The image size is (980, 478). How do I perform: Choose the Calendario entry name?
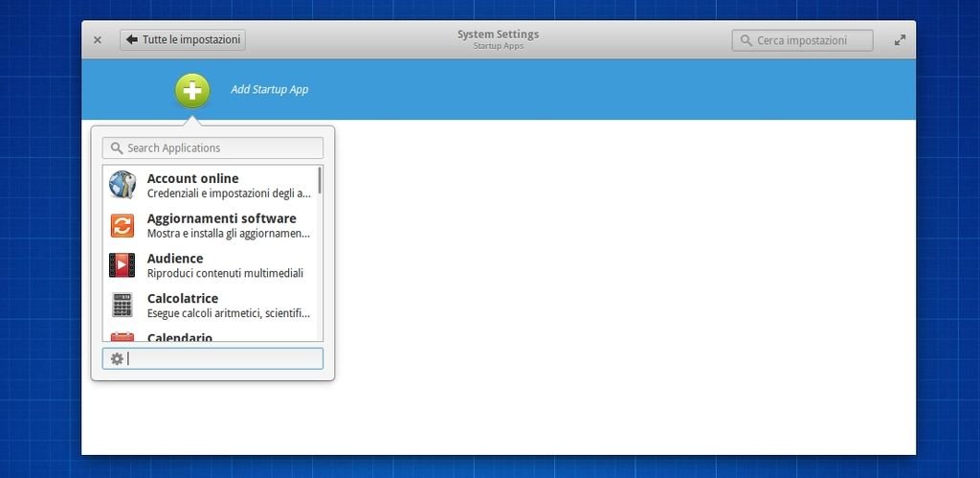click(180, 337)
